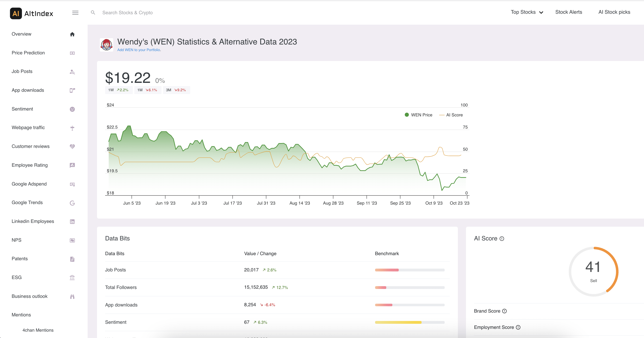Screen dimensions: 644x338
Task: Click the Employment Score info icon
Action: tap(518, 327)
